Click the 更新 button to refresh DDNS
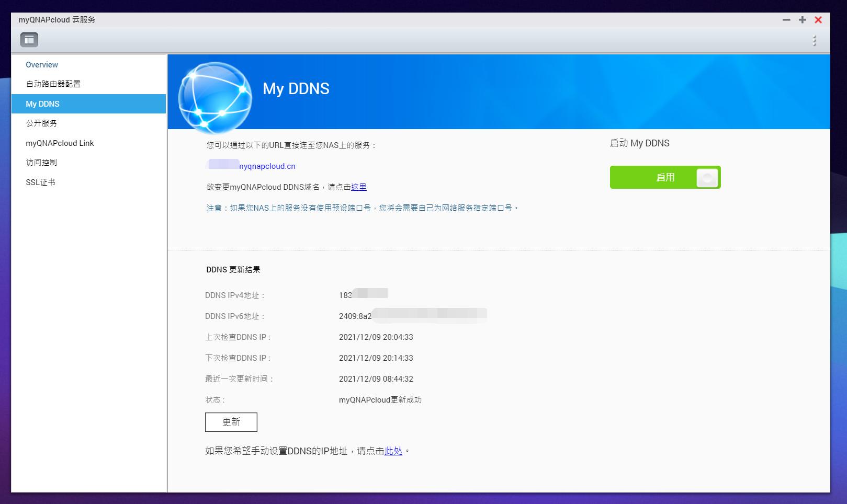Screen dimensions: 847x504 (231, 422)
